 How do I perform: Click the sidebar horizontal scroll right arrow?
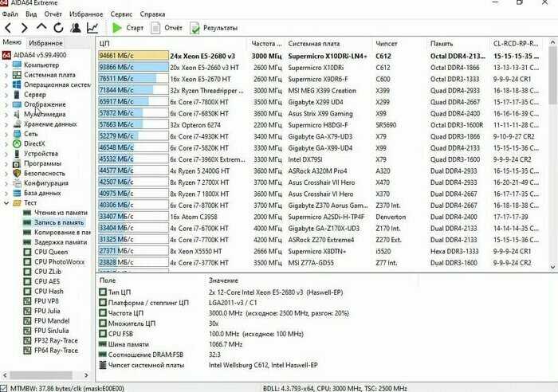click(x=86, y=375)
